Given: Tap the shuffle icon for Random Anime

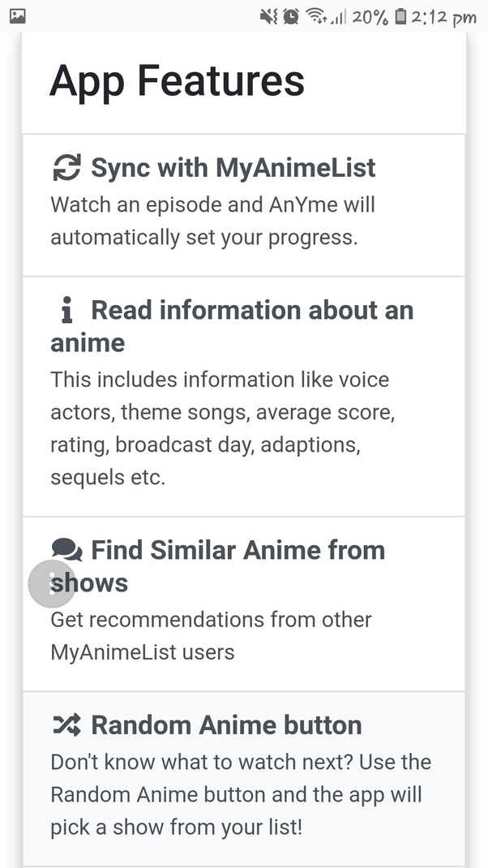Looking at the screenshot, I should pos(69,724).
